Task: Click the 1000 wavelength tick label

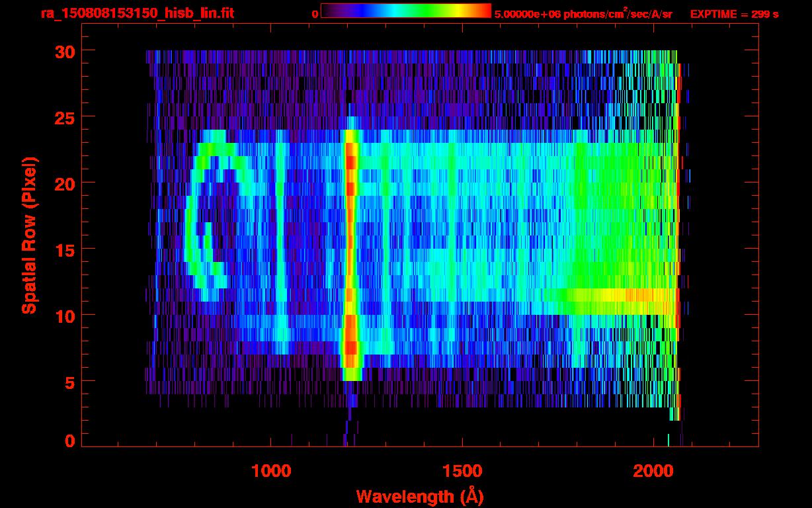Action: coord(271,471)
